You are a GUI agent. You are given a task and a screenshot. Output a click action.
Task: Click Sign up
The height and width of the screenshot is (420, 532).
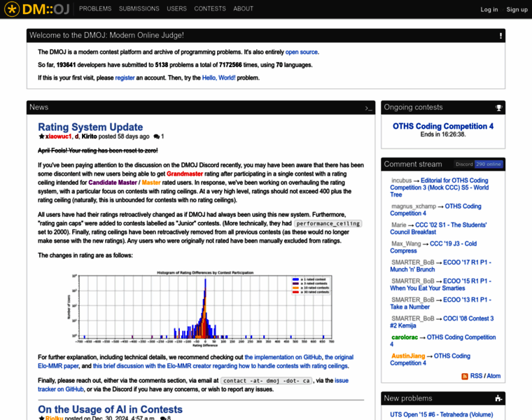point(517,10)
